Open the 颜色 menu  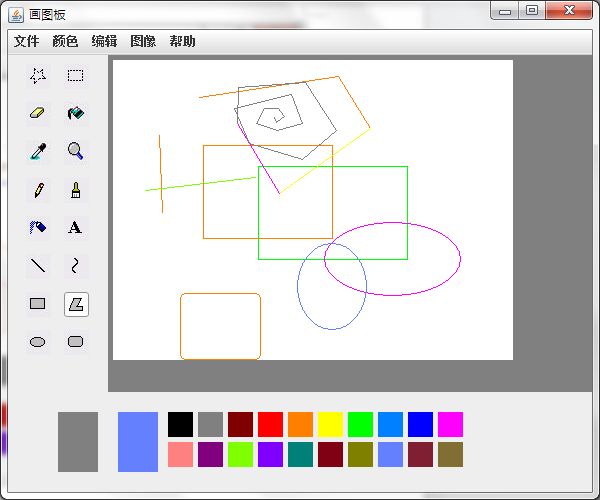(65, 41)
